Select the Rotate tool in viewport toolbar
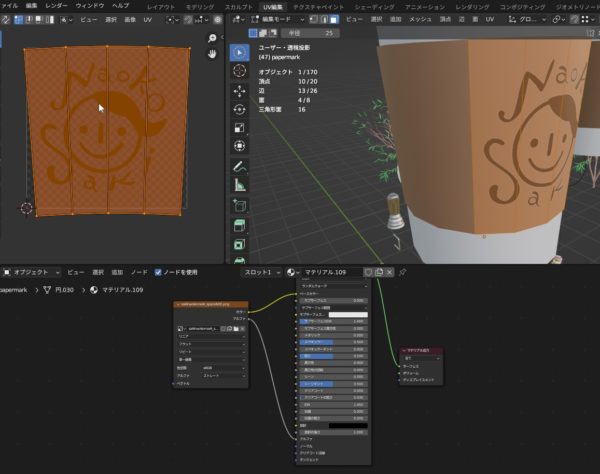The width and height of the screenshot is (600, 474). tap(240, 108)
